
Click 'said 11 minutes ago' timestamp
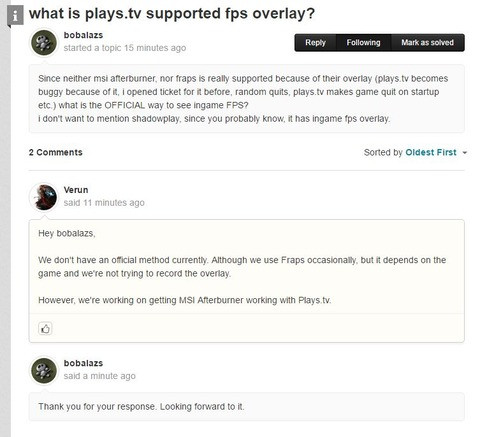point(104,203)
